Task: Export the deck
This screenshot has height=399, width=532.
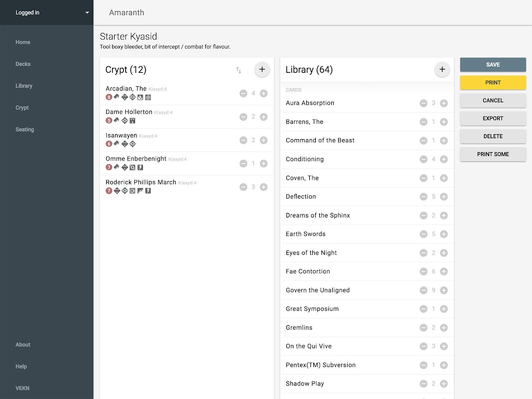Action: pos(493,119)
